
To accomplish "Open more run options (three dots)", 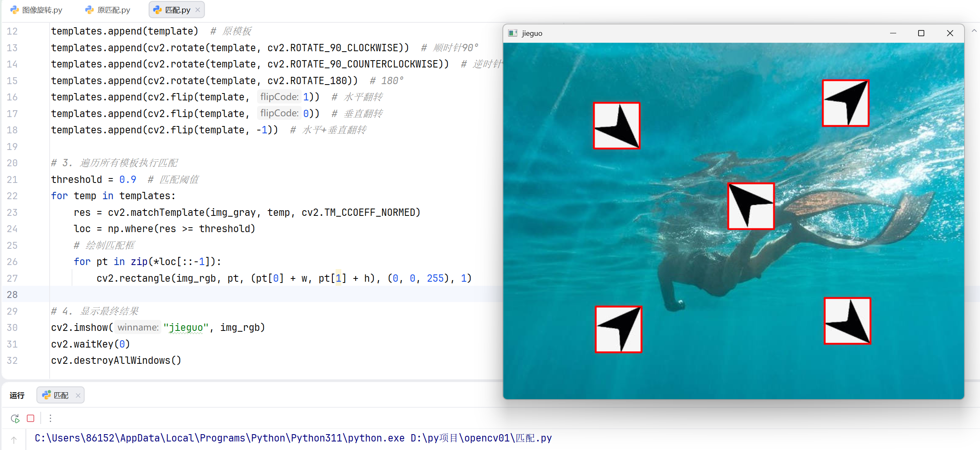I will pyautogui.click(x=50, y=418).
